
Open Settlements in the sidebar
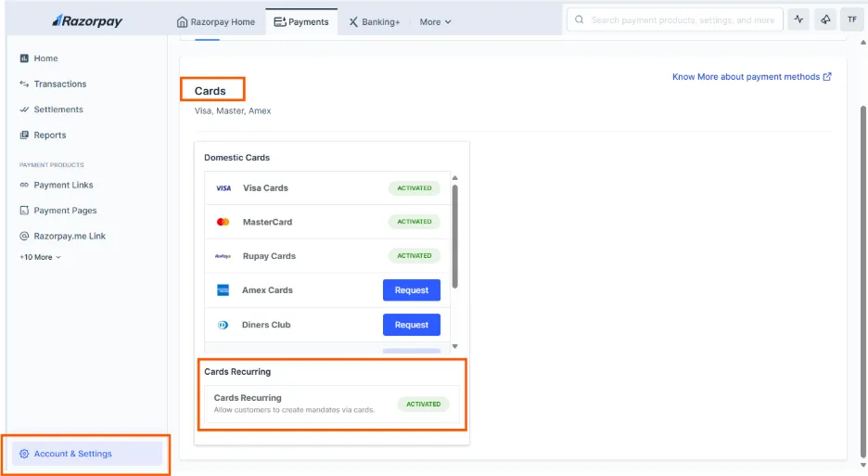pyautogui.click(x=58, y=109)
